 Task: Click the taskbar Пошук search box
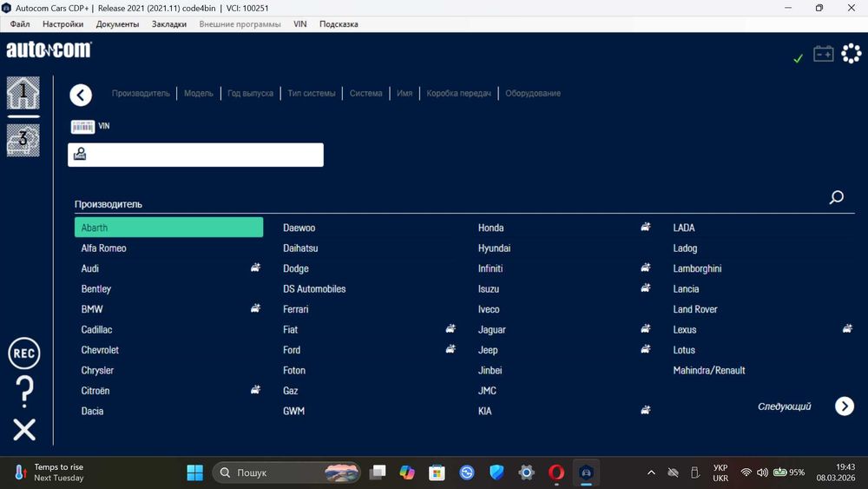coord(286,472)
